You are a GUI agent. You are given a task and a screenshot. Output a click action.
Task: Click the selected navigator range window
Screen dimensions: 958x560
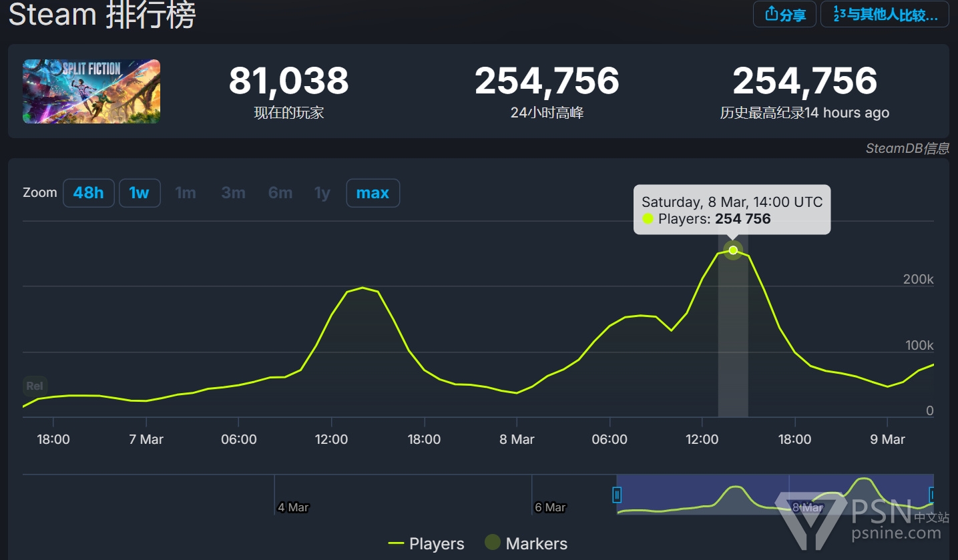775,495
